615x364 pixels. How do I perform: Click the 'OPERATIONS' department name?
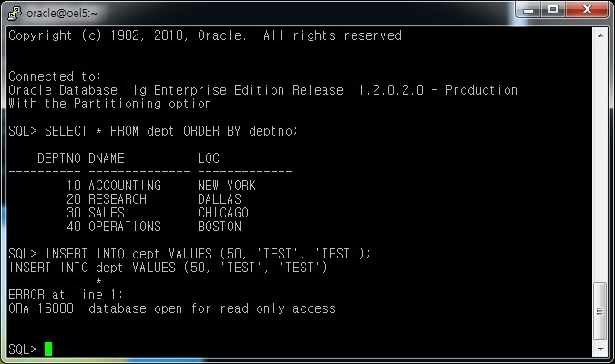125,227
